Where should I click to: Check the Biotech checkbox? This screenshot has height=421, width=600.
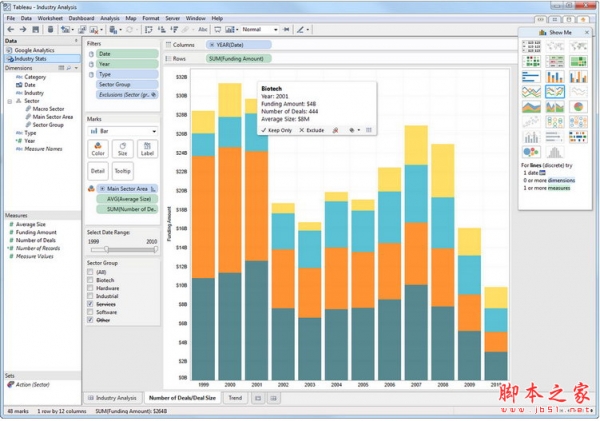(90, 280)
